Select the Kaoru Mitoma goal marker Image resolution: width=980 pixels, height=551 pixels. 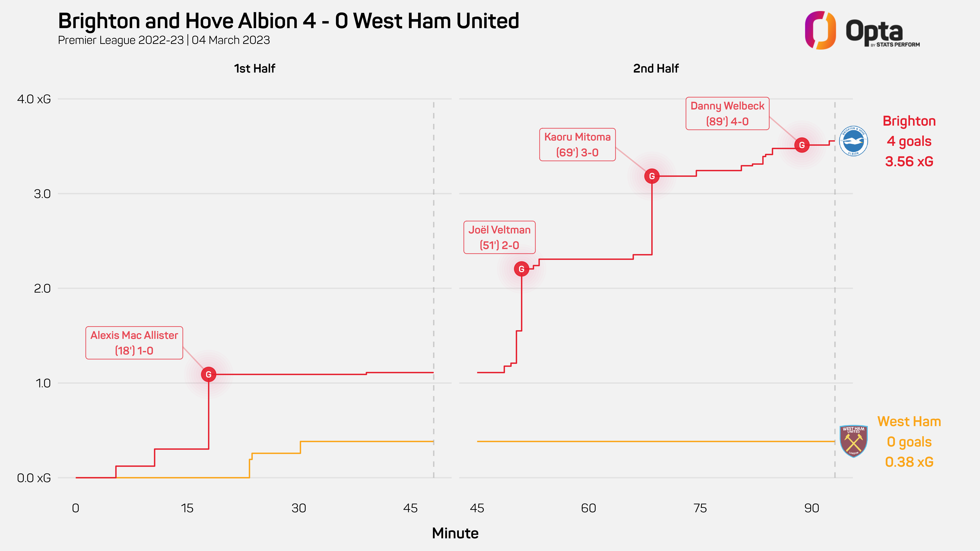point(652,176)
